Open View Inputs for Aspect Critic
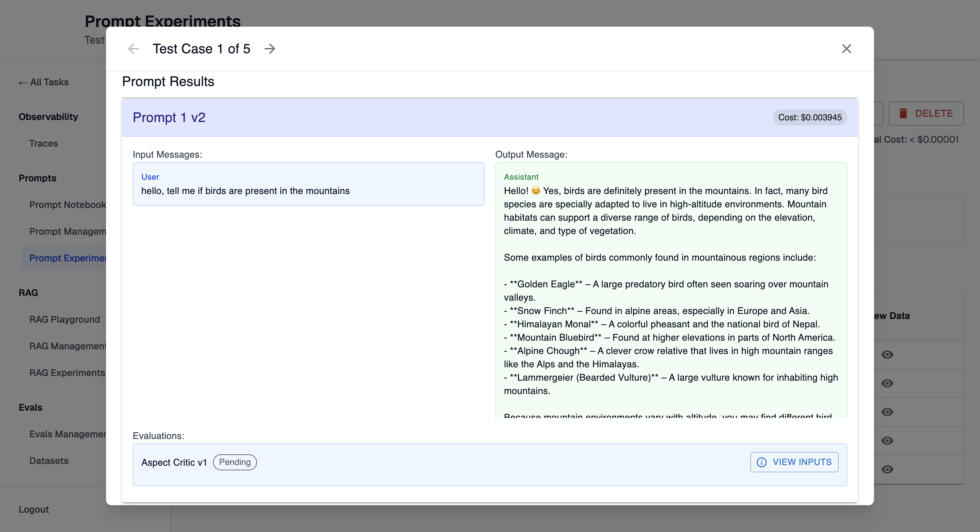This screenshot has height=532, width=980. tap(794, 462)
